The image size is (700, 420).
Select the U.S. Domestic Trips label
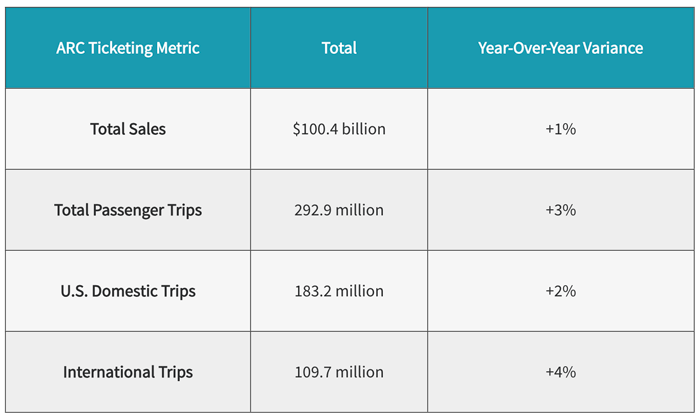128,291
